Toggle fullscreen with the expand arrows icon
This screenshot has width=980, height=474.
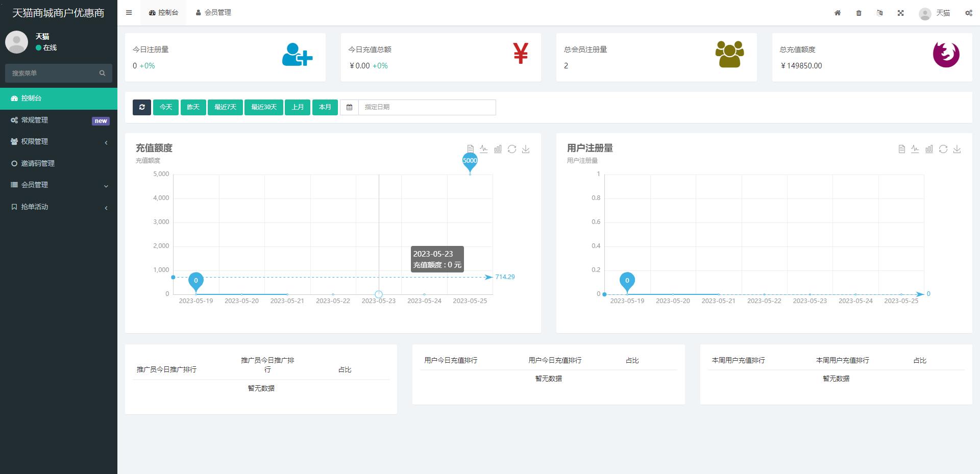[x=901, y=13]
